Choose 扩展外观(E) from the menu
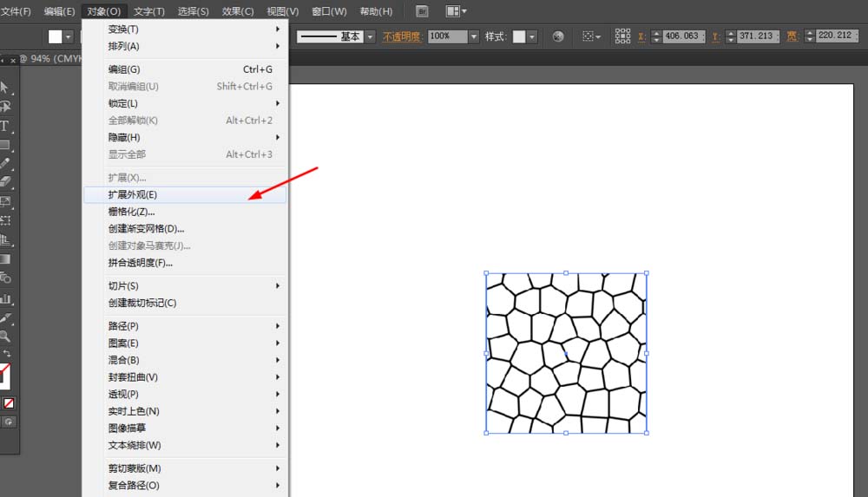Viewport: 868px width, 497px height. (x=133, y=195)
